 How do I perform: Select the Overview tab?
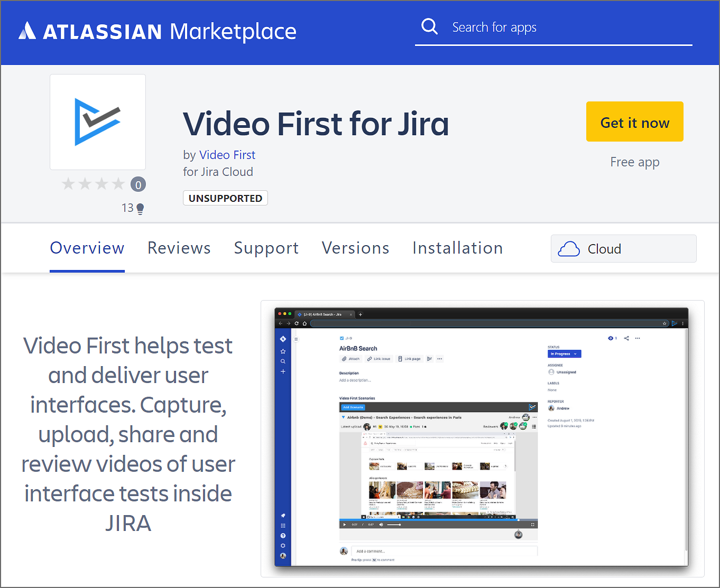point(87,248)
